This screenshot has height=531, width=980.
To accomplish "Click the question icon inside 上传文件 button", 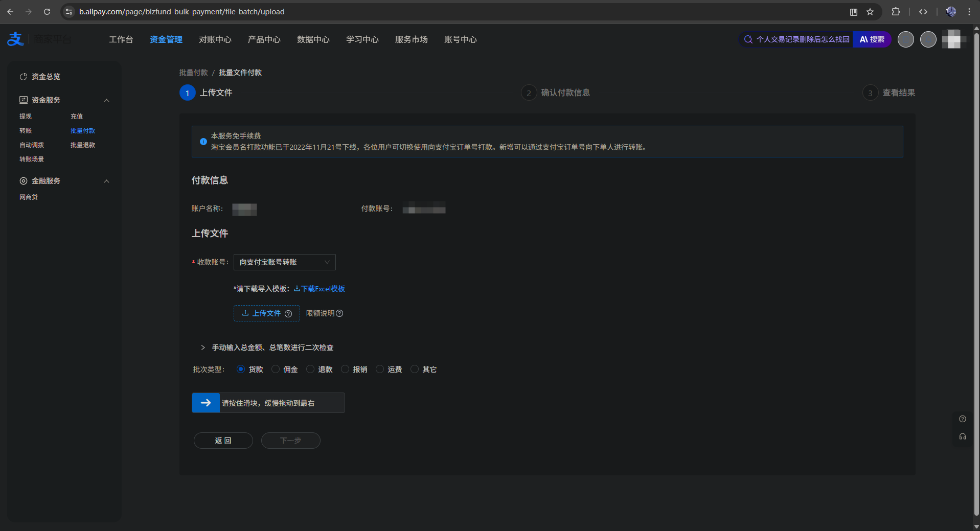I will 288,314.
